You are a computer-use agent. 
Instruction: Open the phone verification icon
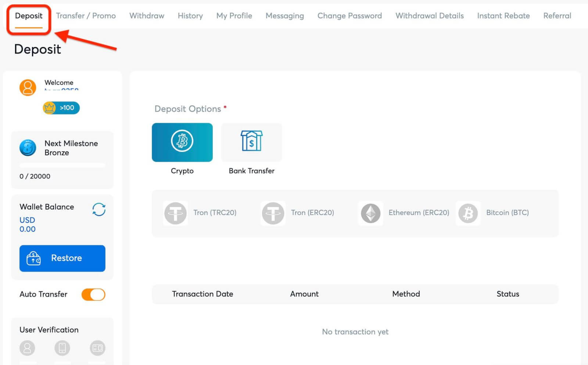click(62, 348)
